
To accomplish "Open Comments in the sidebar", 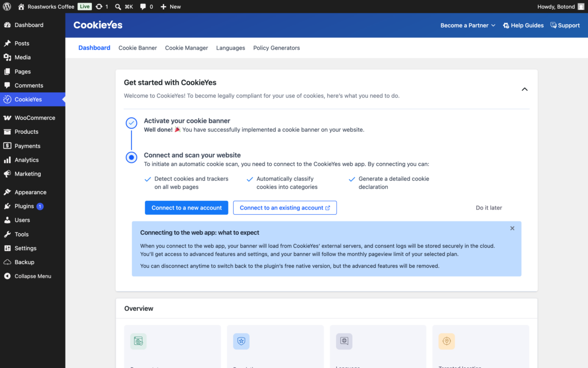I will pos(32,85).
